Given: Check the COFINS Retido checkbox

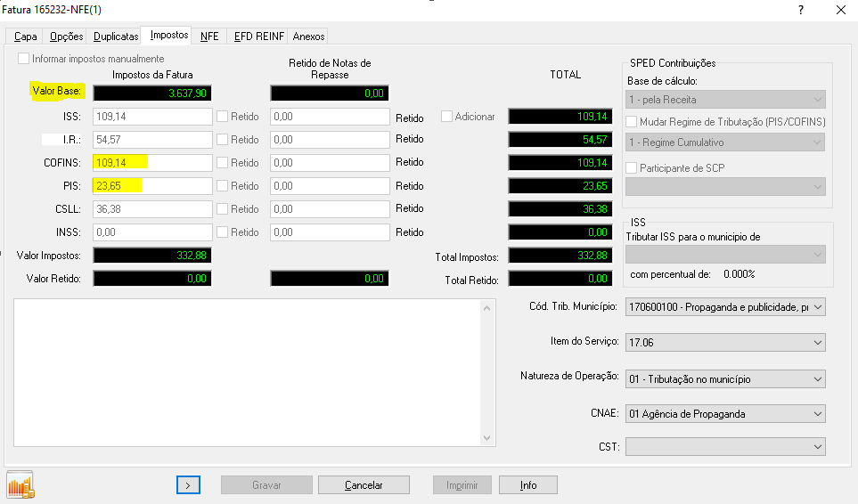Looking at the screenshot, I should [x=222, y=163].
